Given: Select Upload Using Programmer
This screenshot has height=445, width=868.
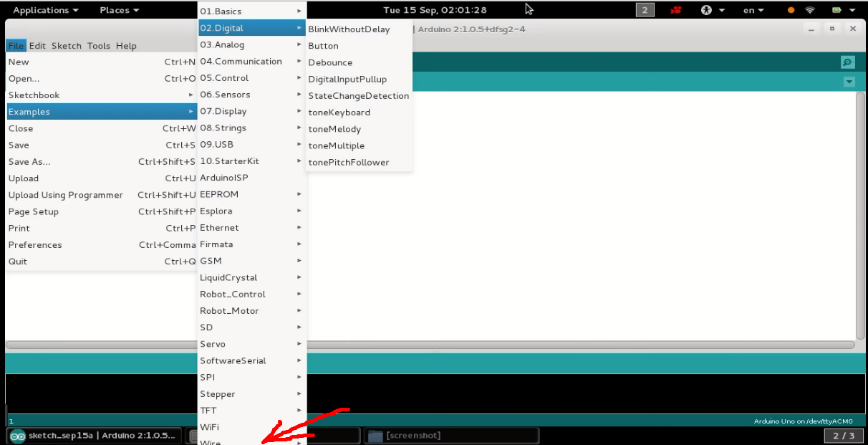Looking at the screenshot, I should 102,195.
